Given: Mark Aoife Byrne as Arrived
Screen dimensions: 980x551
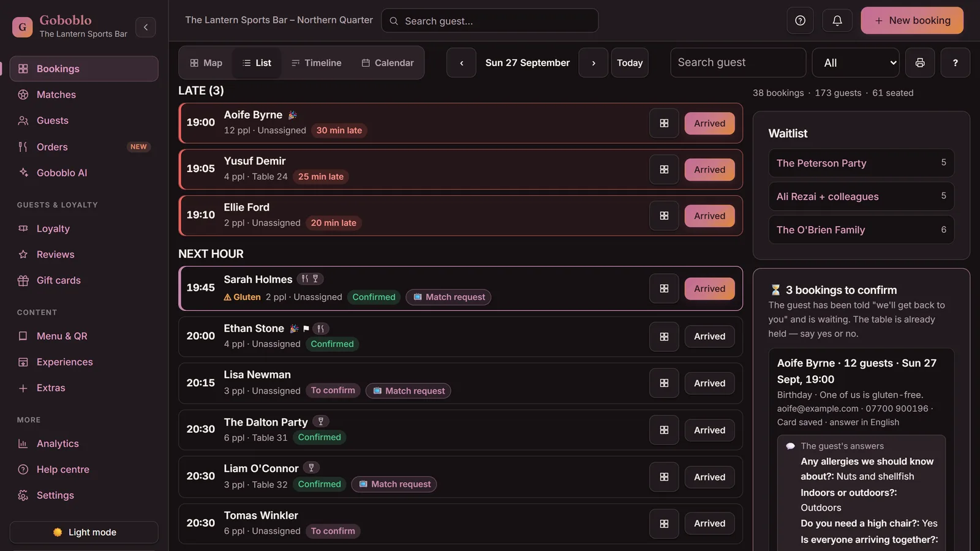Looking at the screenshot, I should pyautogui.click(x=709, y=123).
